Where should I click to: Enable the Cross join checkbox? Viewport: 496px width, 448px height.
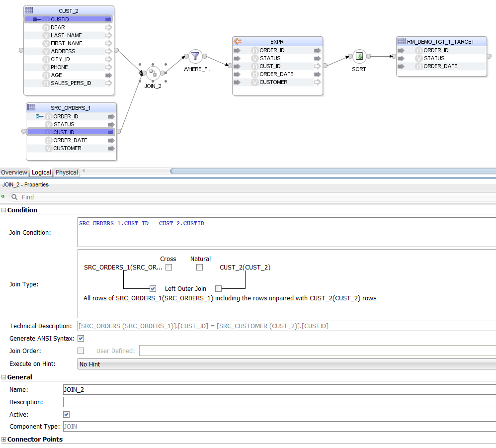click(169, 268)
